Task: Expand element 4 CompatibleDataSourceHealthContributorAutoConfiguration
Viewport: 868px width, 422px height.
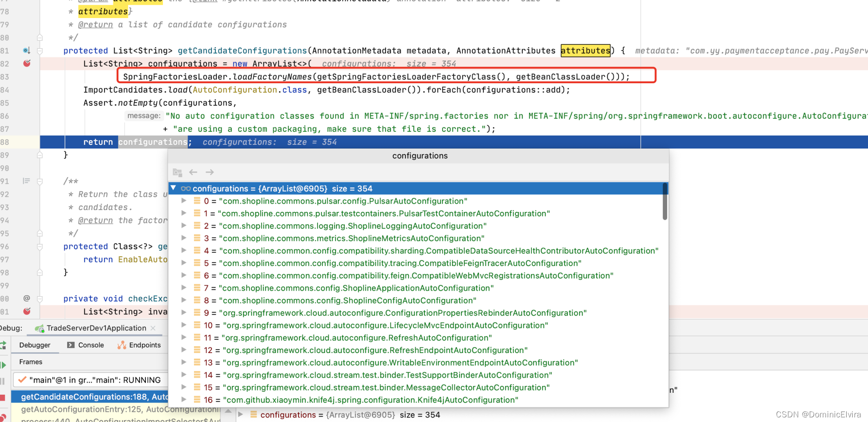Action: coord(184,250)
